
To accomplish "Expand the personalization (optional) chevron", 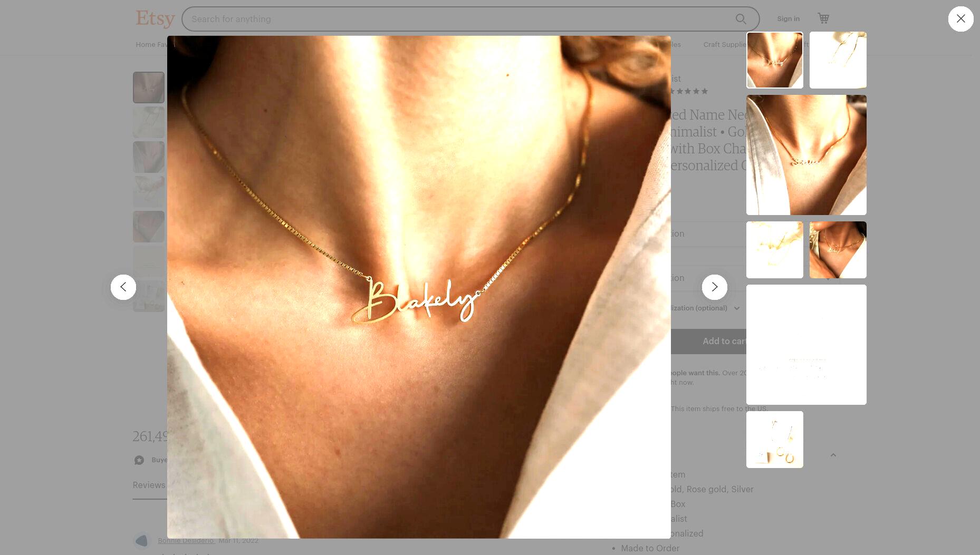I will tap(736, 308).
